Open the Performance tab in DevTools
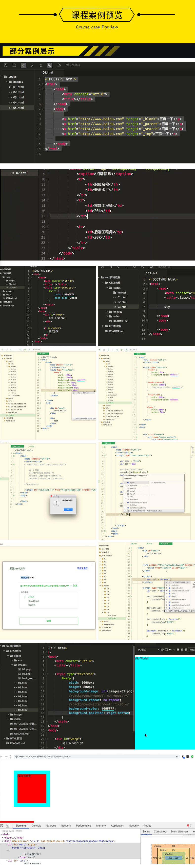The image size is (195, 868). coord(83,826)
